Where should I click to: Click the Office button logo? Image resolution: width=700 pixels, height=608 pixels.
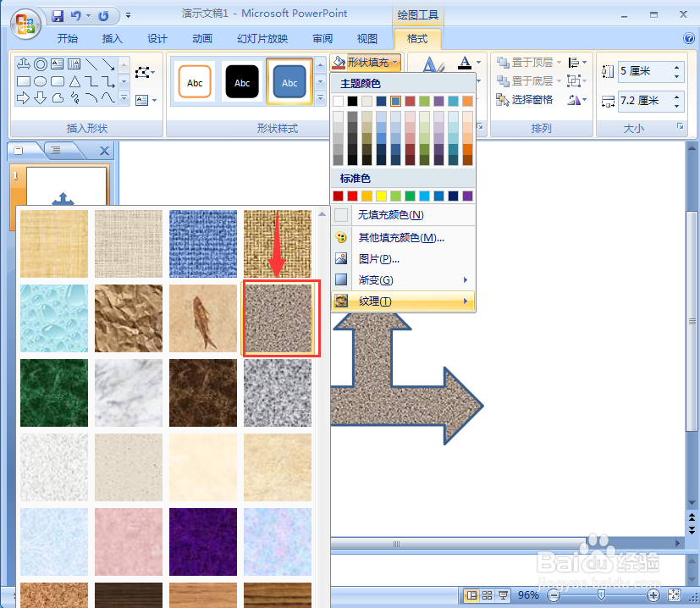click(25, 24)
